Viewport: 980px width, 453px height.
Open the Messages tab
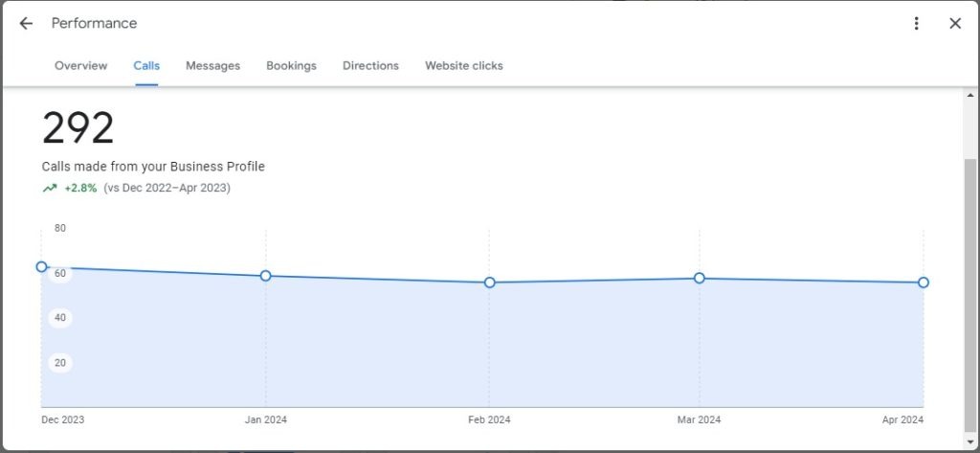click(212, 66)
